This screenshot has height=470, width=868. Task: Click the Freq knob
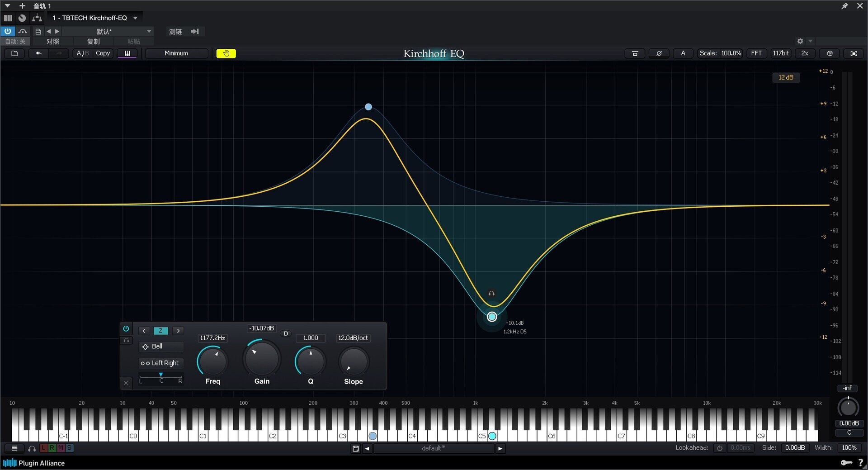point(212,361)
